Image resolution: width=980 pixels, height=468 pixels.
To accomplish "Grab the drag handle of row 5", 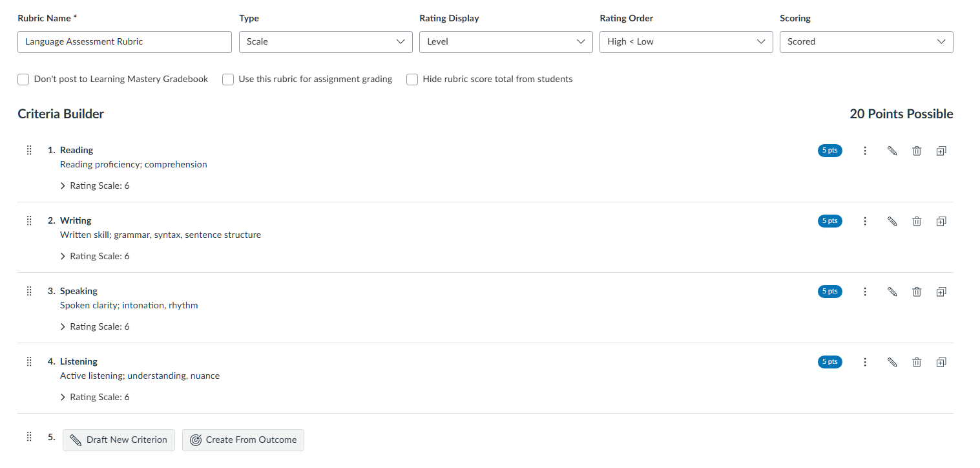I will pos(29,437).
